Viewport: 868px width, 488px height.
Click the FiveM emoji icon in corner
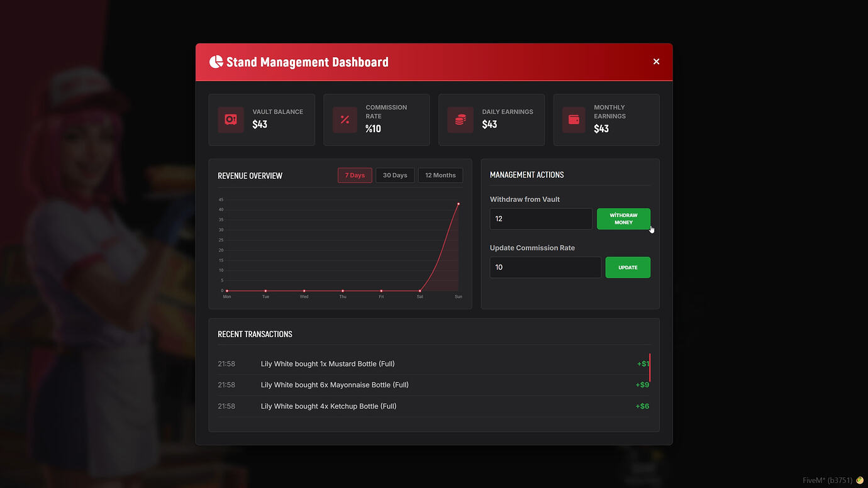pos(860,480)
